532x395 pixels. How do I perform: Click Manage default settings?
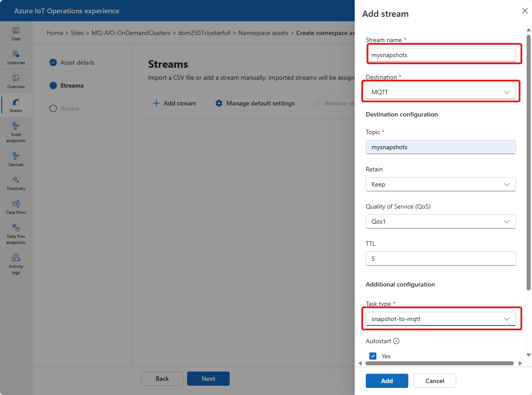click(x=255, y=103)
